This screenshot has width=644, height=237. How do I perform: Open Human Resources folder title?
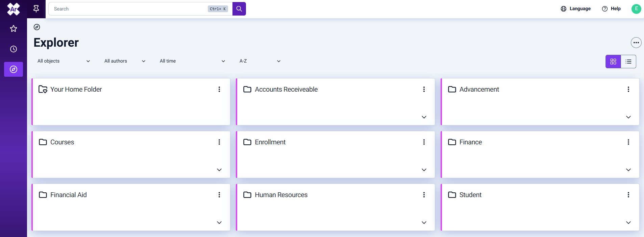[x=281, y=195]
